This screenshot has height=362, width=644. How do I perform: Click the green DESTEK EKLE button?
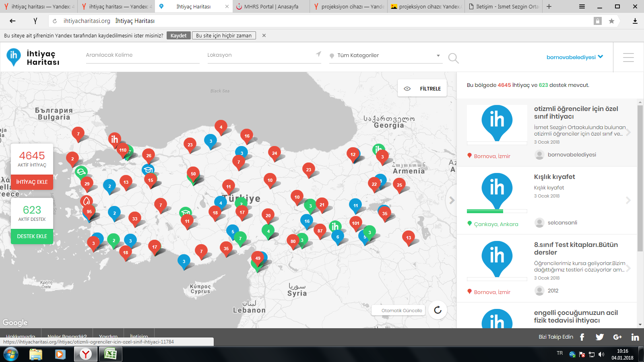32,236
